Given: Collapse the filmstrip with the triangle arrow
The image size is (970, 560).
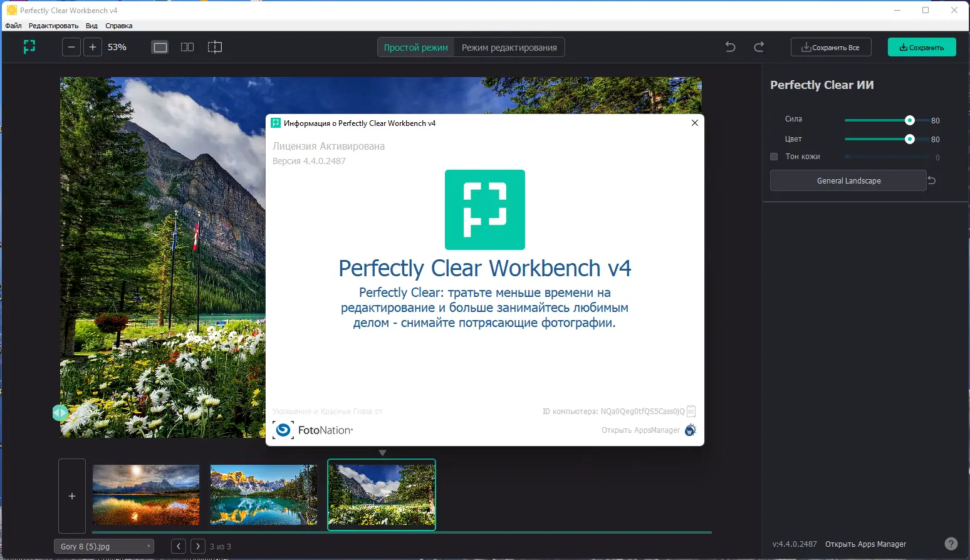Looking at the screenshot, I should pos(382,453).
